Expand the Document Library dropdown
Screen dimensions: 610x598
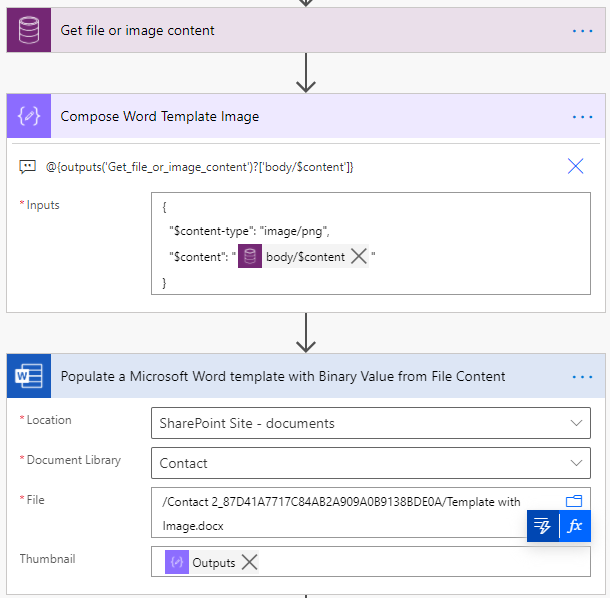pyautogui.click(x=575, y=463)
